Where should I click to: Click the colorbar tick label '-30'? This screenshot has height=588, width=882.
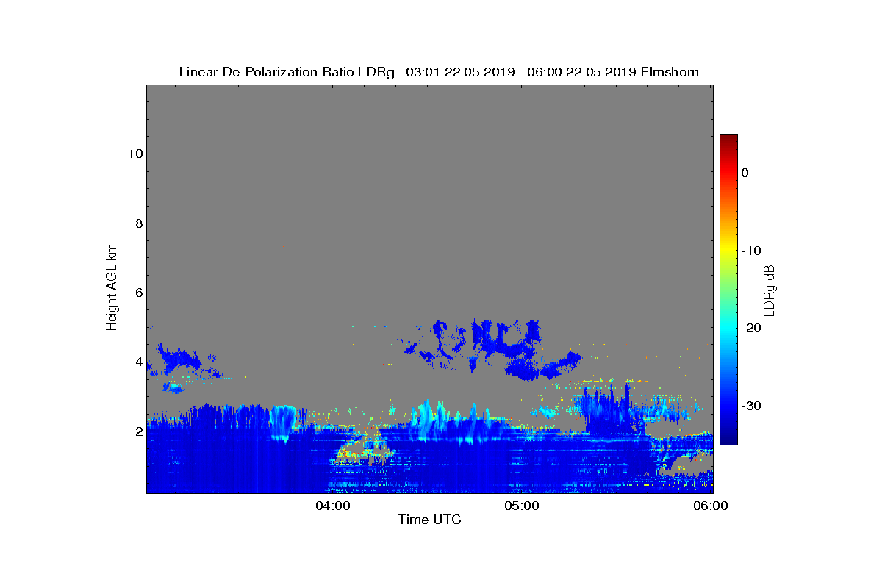[750, 406]
